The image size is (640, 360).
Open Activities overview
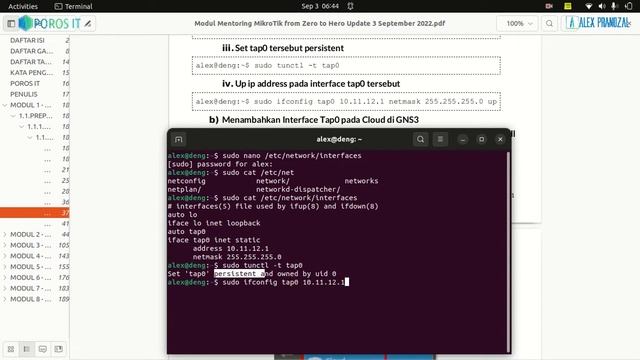click(x=23, y=6)
